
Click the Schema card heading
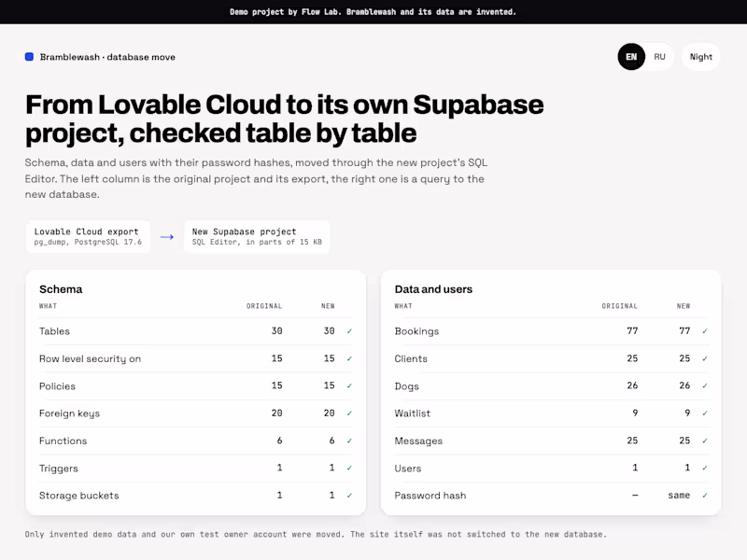coord(61,289)
